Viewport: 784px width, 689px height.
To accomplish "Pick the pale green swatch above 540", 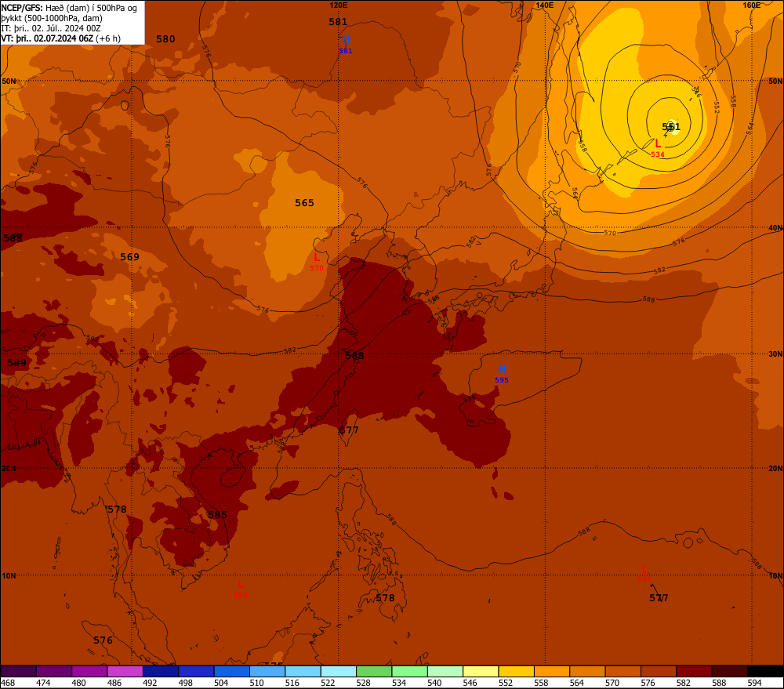I will pos(445,672).
